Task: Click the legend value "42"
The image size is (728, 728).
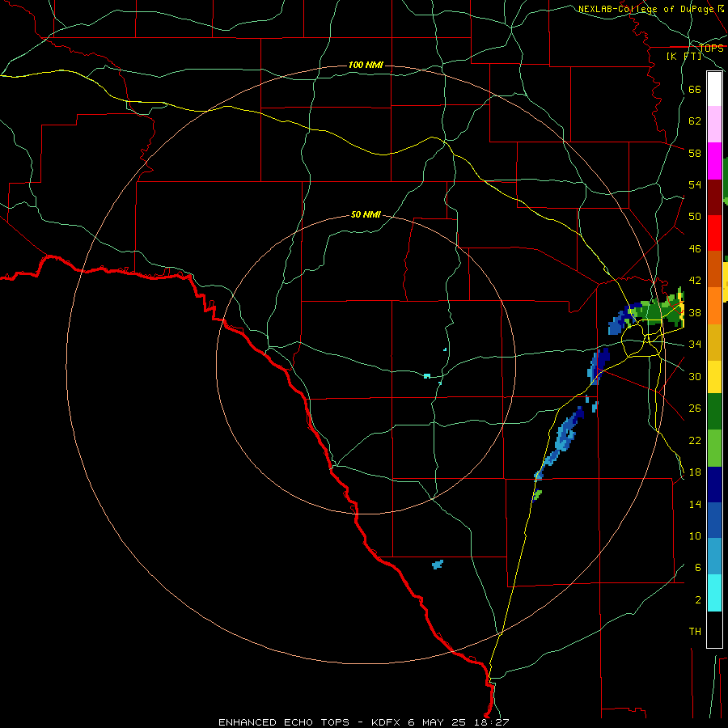Action: (695, 281)
